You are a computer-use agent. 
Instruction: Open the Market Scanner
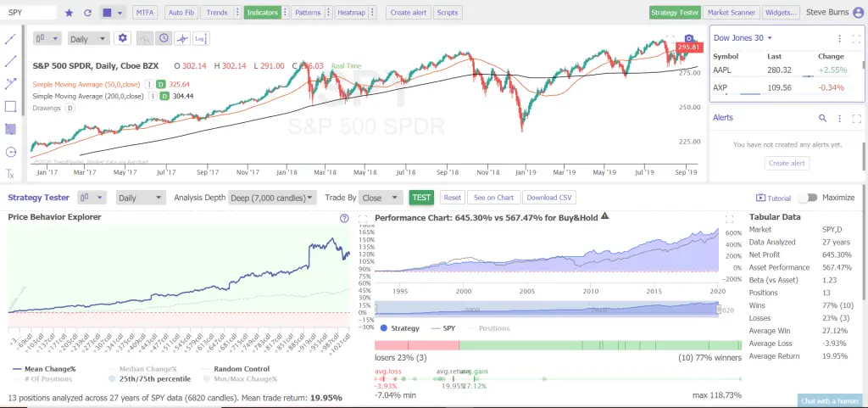pos(731,12)
